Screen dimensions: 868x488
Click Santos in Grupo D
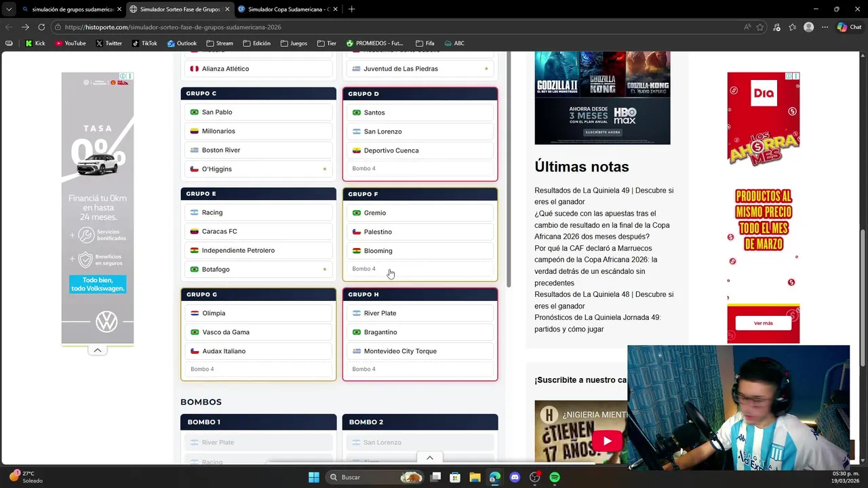pyautogui.click(x=420, y=113)
